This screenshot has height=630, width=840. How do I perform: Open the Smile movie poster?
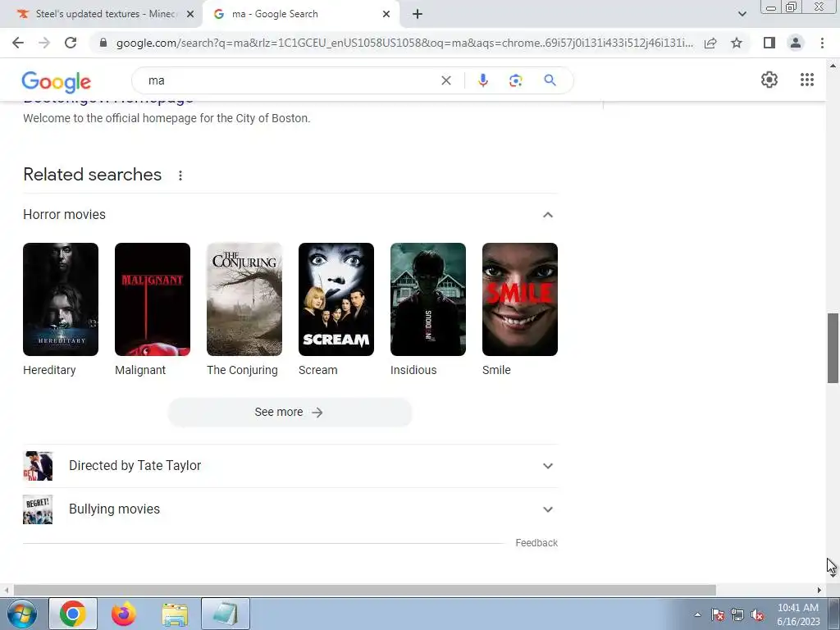click(x=519, y=299)
